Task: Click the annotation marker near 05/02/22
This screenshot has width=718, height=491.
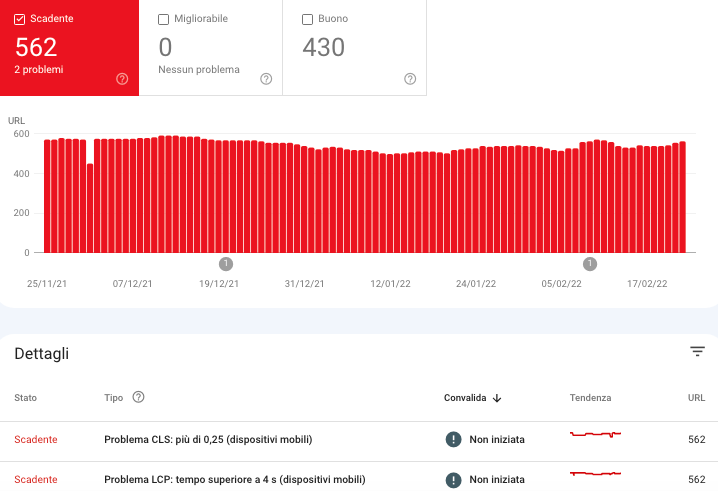Action: (590, 264)
